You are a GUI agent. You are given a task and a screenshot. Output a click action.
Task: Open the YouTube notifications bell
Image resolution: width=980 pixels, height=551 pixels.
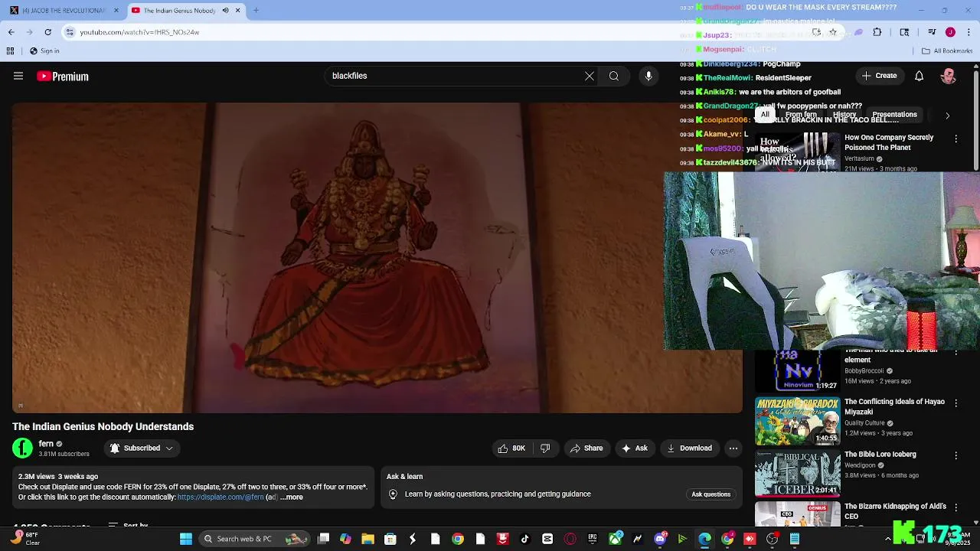coord(920,76)
